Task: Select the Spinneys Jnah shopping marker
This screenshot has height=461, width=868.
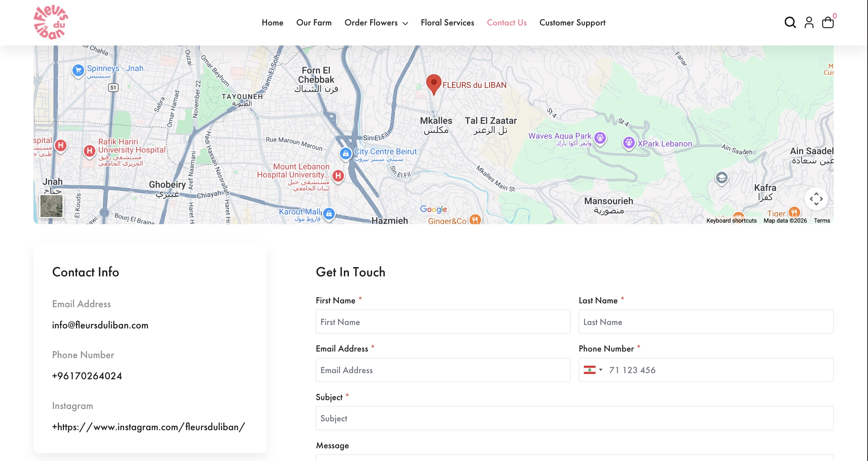Action: pyautogui.click(x=78, y=70)
